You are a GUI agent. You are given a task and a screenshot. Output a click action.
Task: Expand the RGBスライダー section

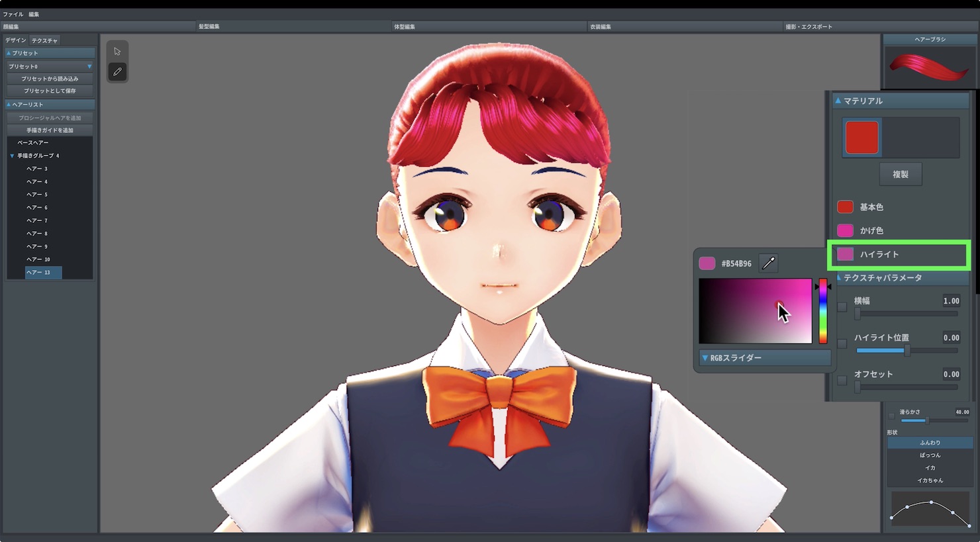765,358
